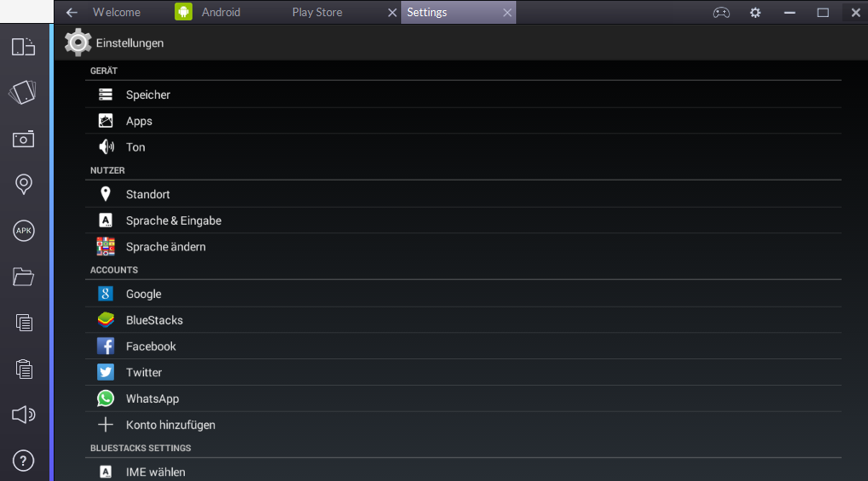Choose Konto hinzufügen to add account
The image size is (868, 481).
point(463,425)
